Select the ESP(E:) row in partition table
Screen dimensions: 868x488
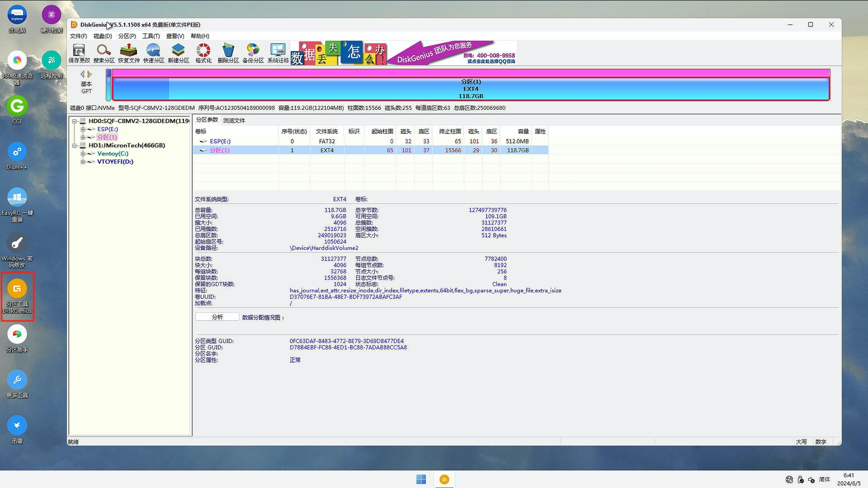tap(371, 142)
